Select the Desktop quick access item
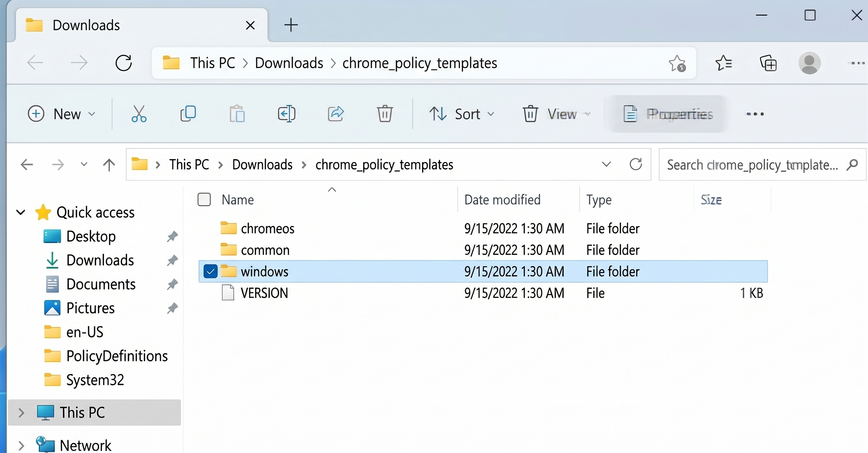868x453 pixels. (91, 236)
